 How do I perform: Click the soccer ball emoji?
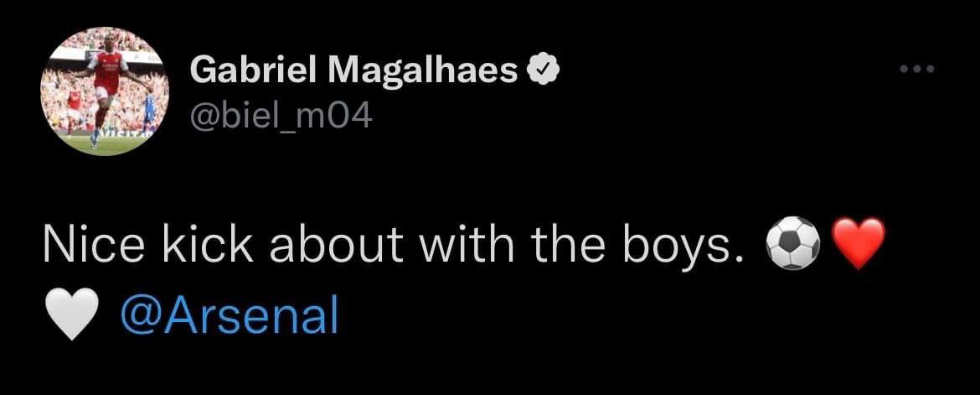[792, 243]
